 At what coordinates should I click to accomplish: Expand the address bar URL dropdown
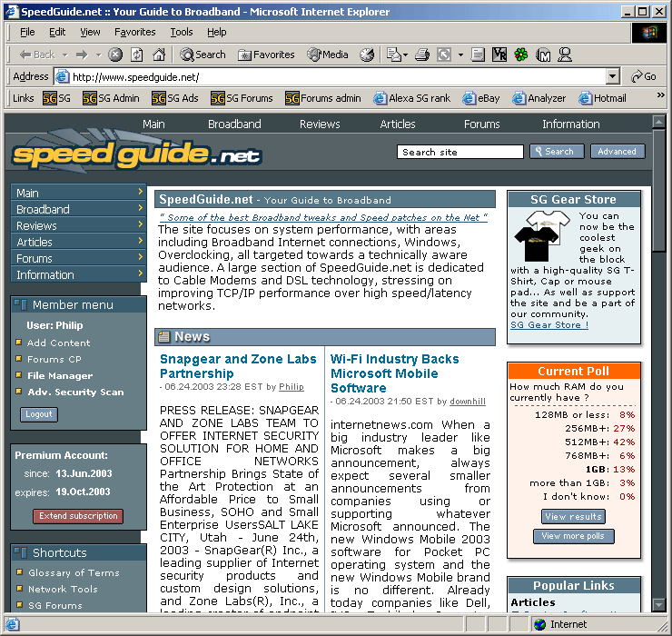(x=612, y=77)
